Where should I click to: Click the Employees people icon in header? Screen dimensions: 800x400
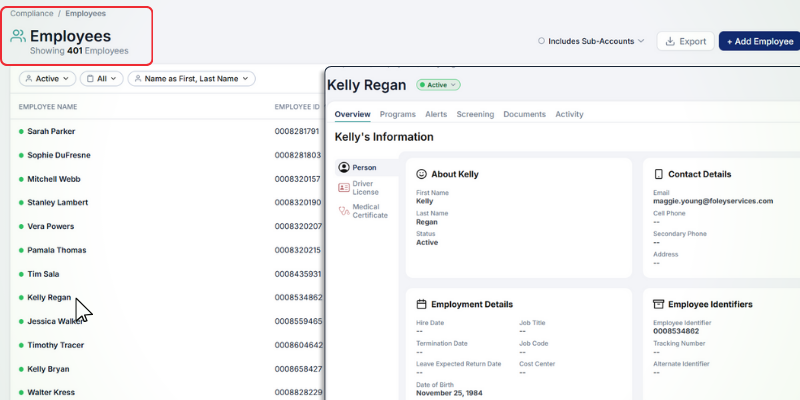pyautogui.click(x=18, y=36)
